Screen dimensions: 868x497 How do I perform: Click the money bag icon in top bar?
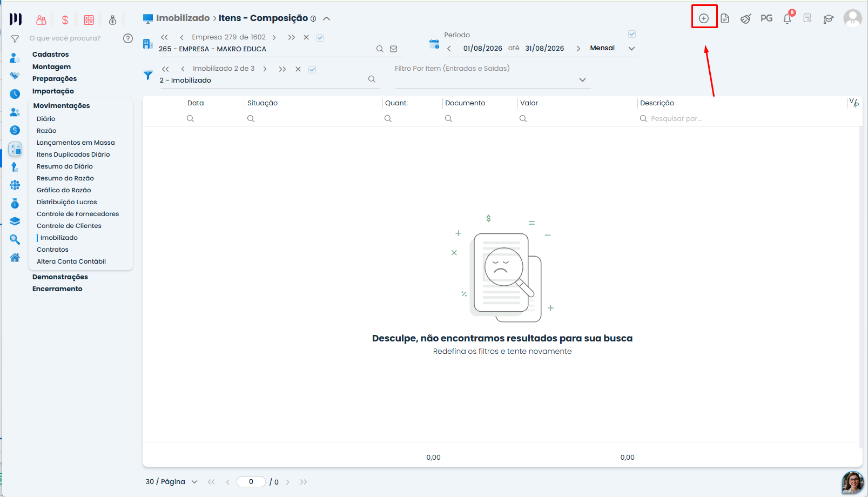click(113, 20)
